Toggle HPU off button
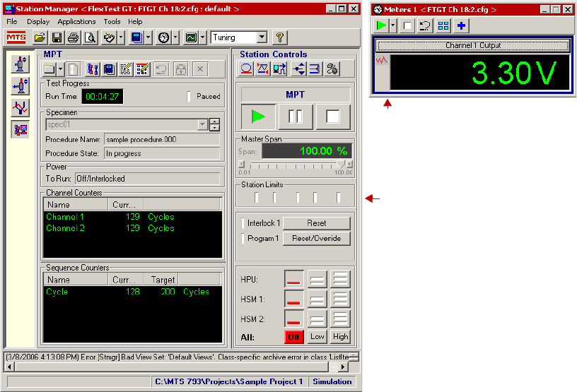 tap(293, 279)
